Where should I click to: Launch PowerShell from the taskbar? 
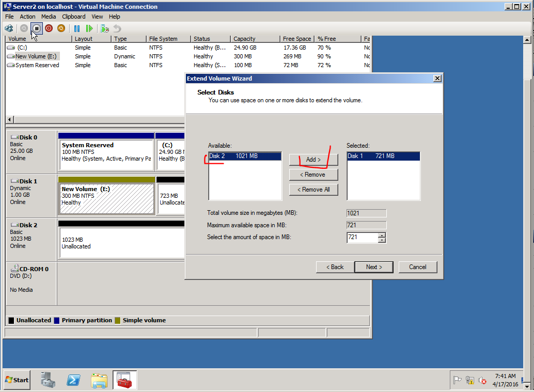(x=73, y=380)
